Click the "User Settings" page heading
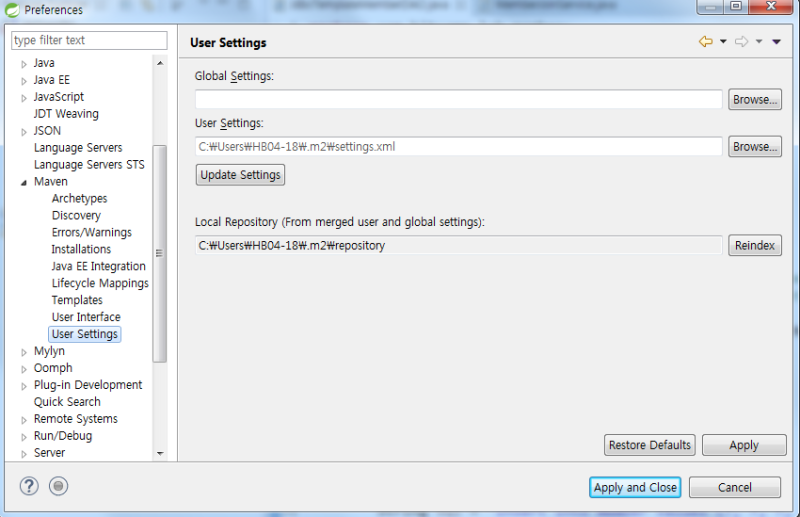Image resolution: width=800 pixels, height=517 pixels. [x=228, y=43]
